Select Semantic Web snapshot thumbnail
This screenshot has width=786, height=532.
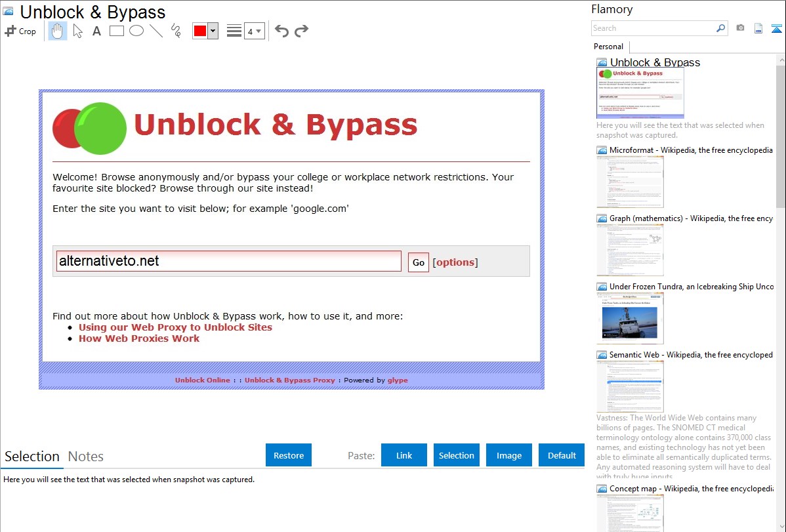pyautogui.click(x=630, y=386)
